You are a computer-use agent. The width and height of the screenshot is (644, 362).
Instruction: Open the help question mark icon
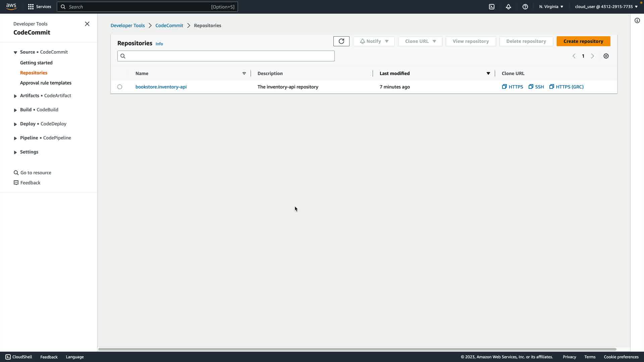tap(525, 7)
